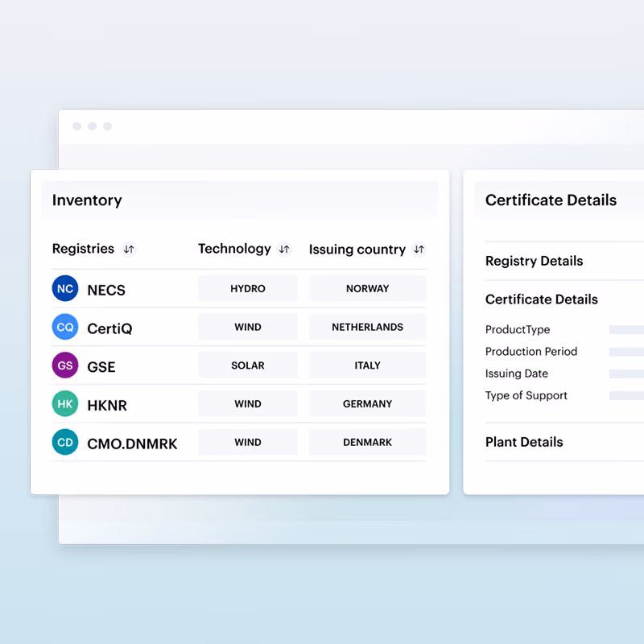Click the WIND tag in CMO.DNMRK row

coord(248,442)
